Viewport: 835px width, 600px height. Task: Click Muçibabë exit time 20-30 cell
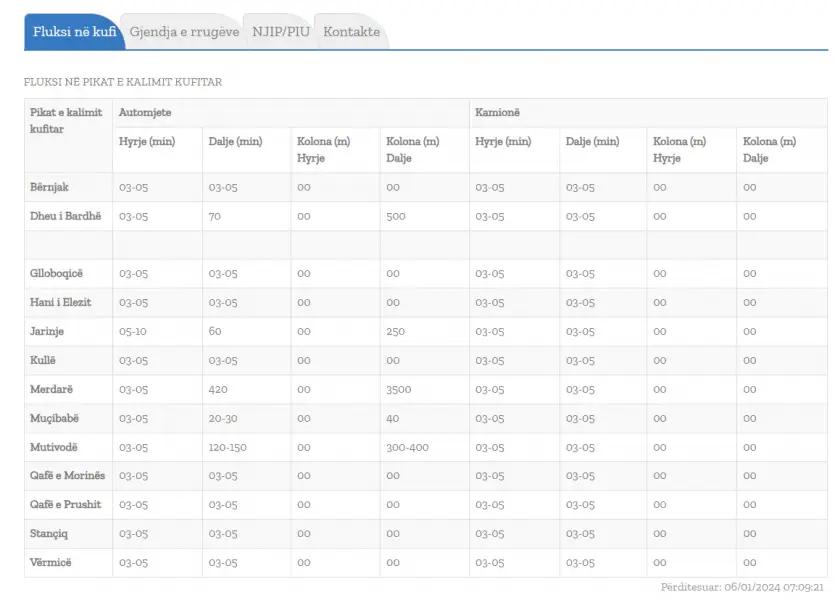223,418
